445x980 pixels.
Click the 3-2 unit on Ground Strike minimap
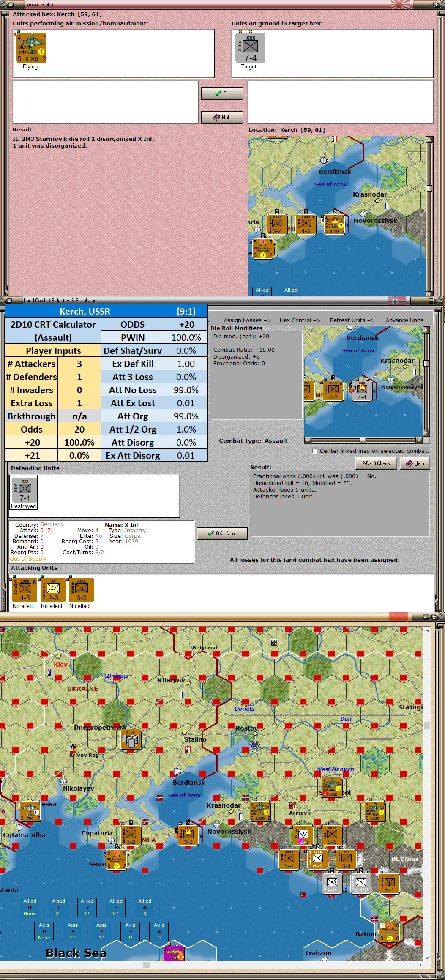[x=277, y=224]
